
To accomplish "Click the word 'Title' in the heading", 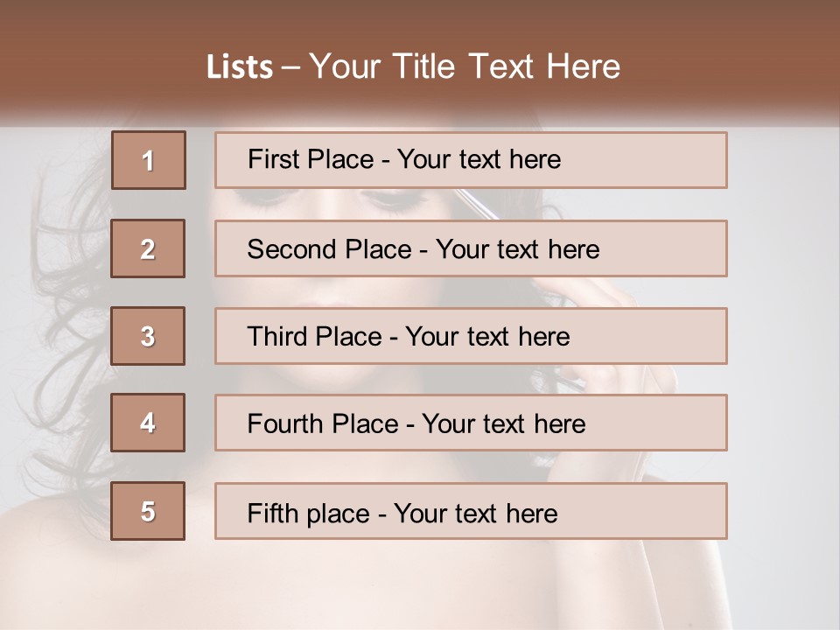I will (x=423, y=66).
